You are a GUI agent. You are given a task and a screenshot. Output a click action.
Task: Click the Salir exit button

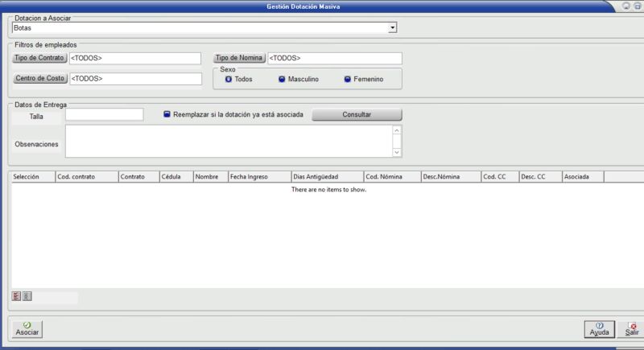click(633, 328)
